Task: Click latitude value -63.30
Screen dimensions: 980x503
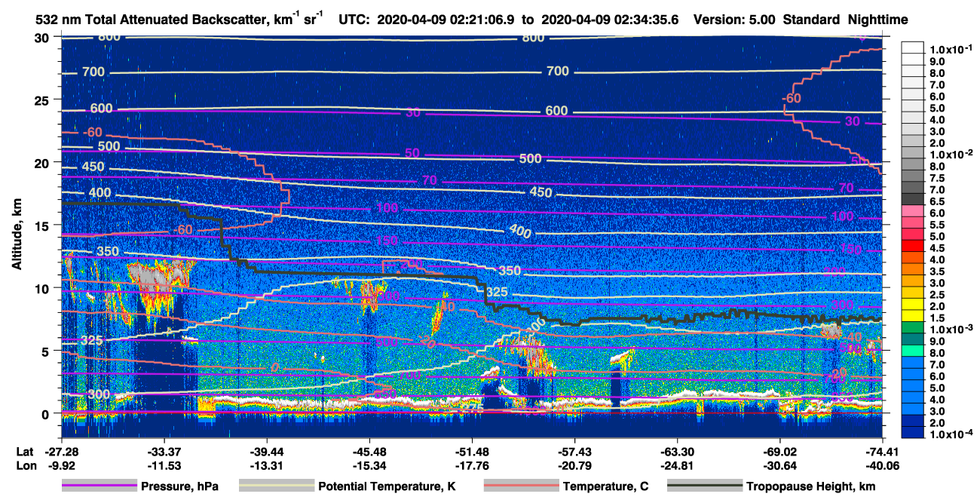Action: (x=677, y=451)
